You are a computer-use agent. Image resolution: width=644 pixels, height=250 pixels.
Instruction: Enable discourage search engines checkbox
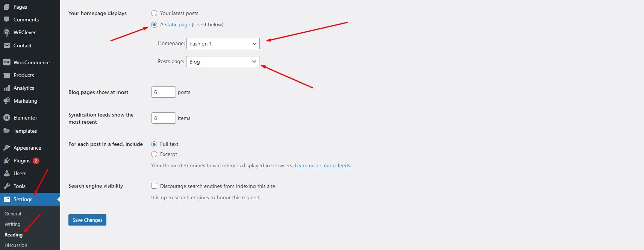coord(154,186)
